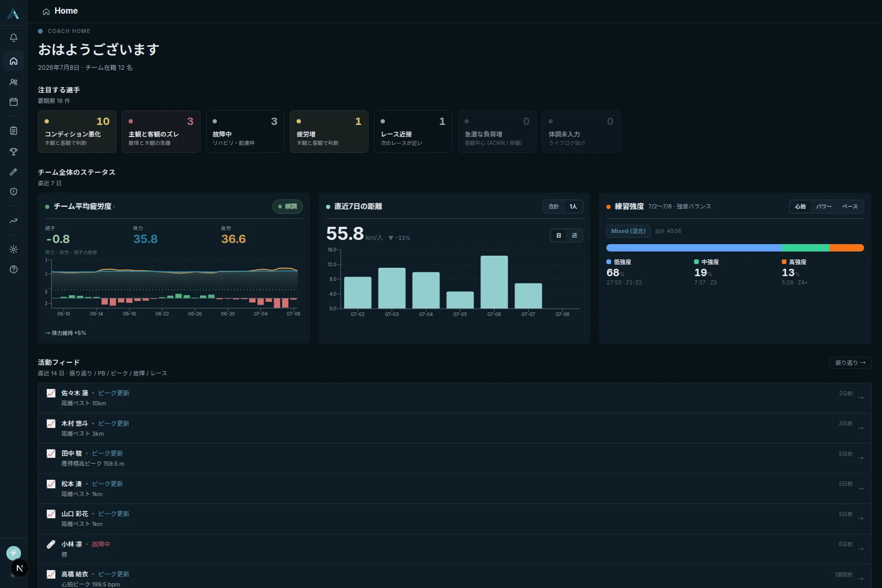Expand チーム平均疲労度 chevron

point(114,207)
